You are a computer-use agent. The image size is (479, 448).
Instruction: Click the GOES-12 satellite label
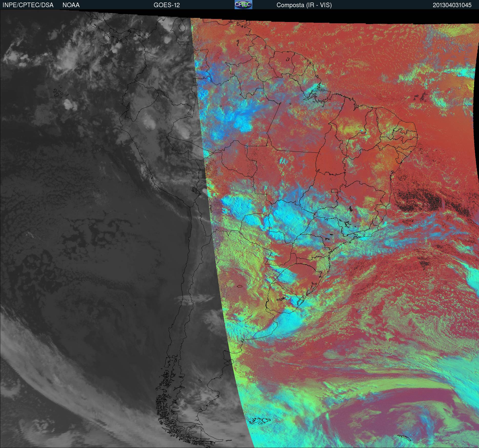point(166,5)
